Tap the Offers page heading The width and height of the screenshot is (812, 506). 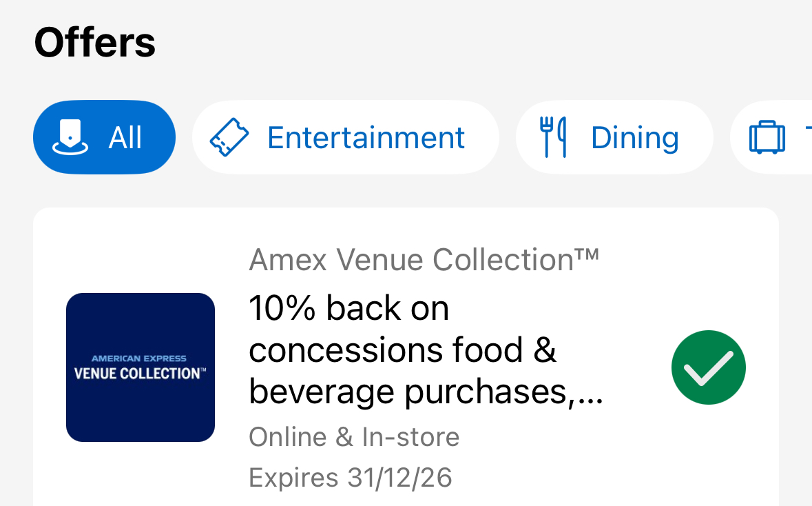[x=95, y=43]
